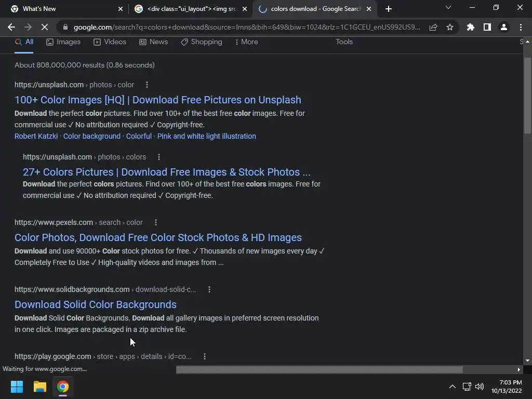Switch to Shopping search results
The height and width of the screenshot is (399, 532).
202,42
